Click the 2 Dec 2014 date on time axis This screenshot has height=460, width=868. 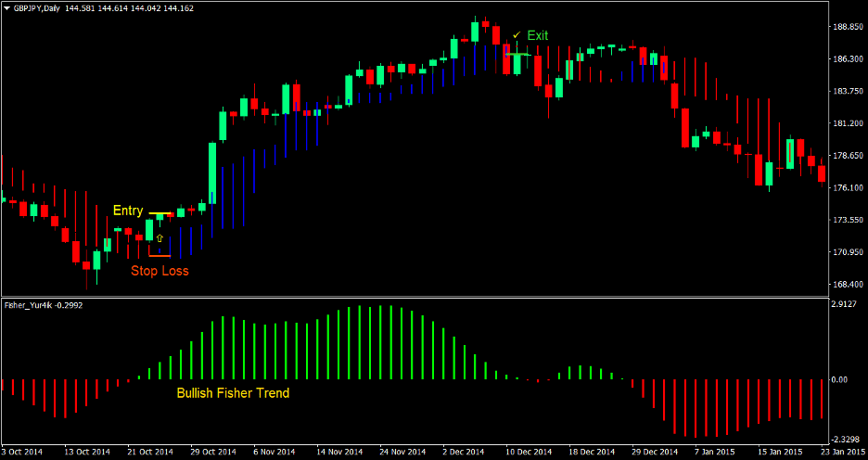(x=461, y=452)
